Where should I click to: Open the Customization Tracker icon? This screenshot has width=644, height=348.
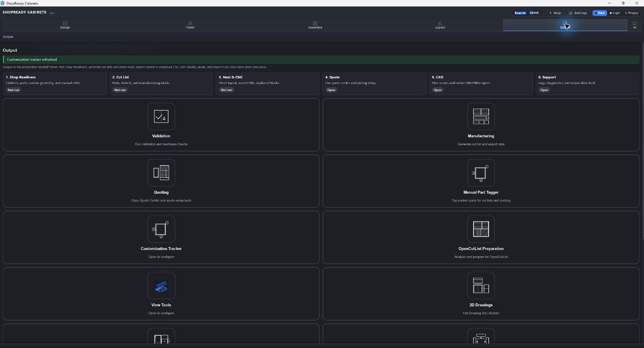[x=161, y=229]
